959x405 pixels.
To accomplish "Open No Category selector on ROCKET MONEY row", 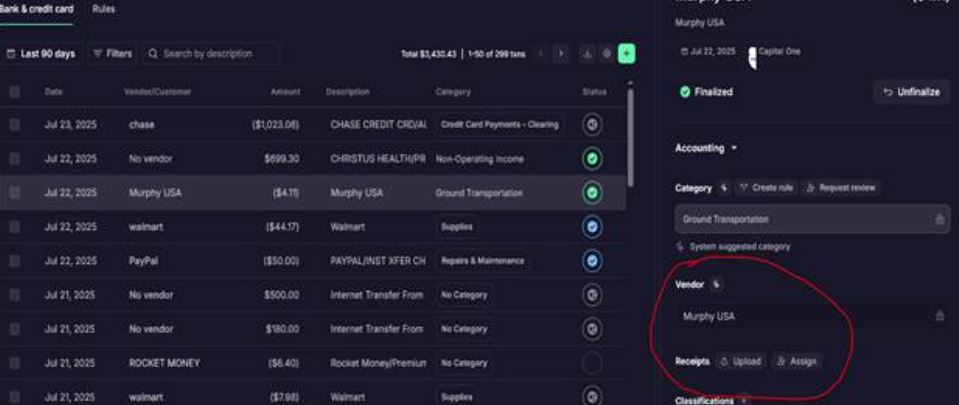I will tap(464, 363).
